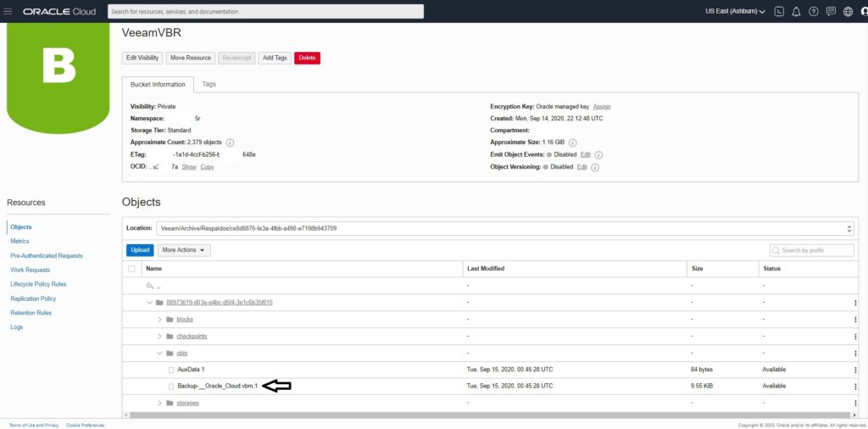Open the hamburger navigation menu

[x=8, y=12]
